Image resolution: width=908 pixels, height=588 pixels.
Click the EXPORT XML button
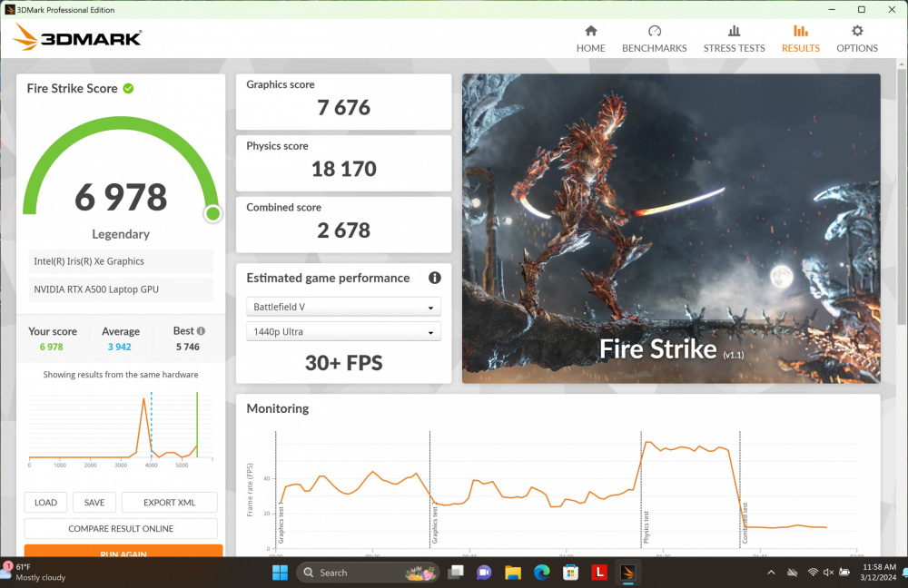click(169, 503)
